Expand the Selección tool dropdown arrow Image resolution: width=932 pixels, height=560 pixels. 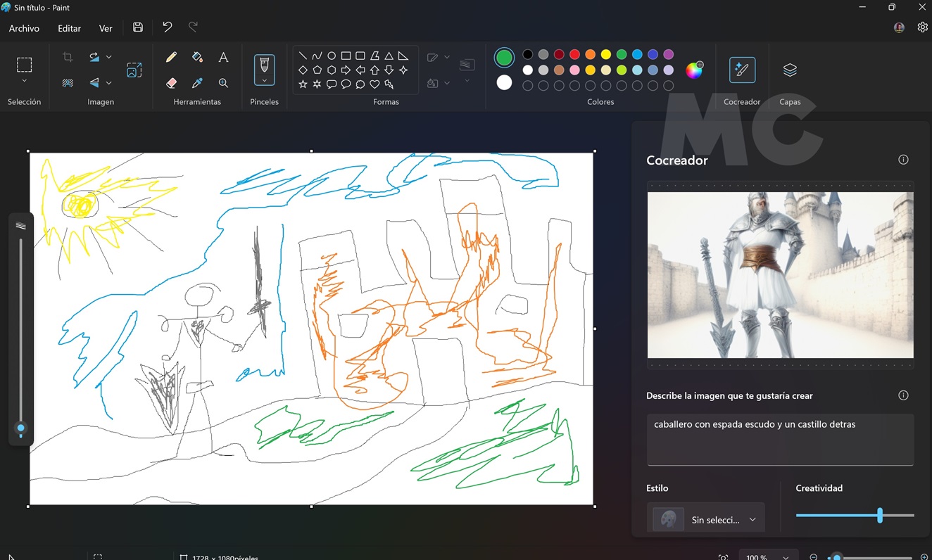tap(24, 82)
